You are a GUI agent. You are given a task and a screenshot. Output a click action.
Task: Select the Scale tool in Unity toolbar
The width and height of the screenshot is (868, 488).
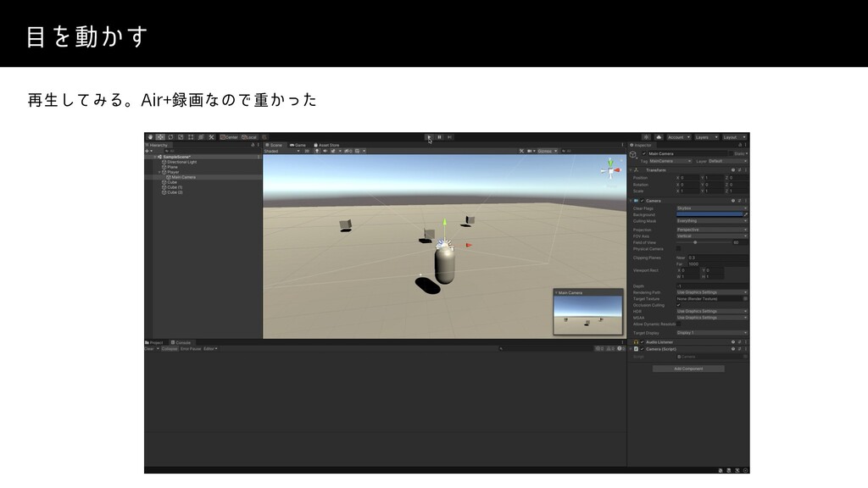pos(181,137)
